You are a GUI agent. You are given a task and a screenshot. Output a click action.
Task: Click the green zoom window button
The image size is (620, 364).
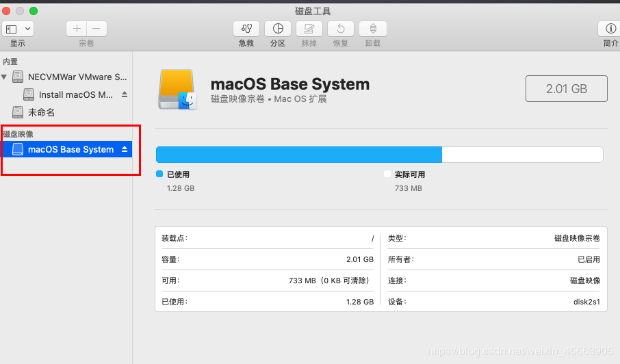coord(34,11)
